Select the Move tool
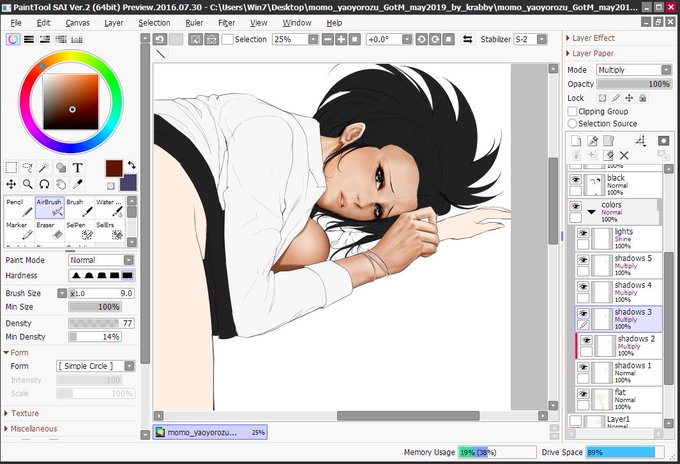This screenshot has height=464, width=680. 11,184
